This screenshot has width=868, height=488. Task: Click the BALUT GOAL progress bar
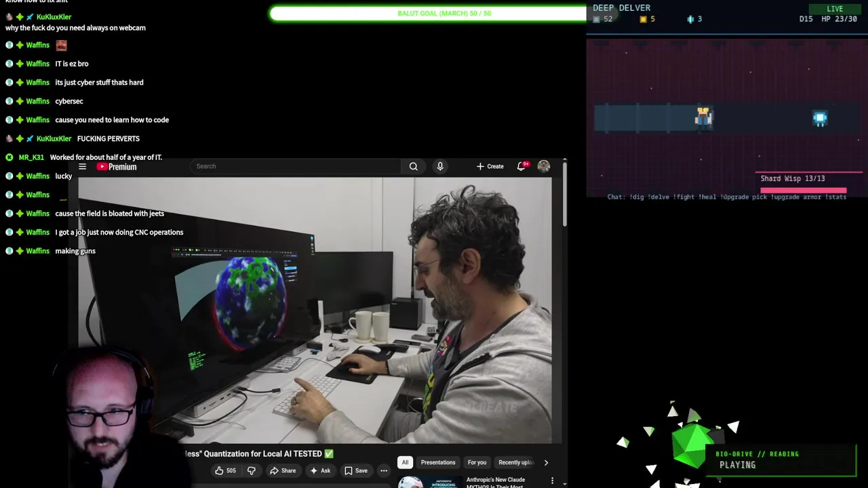pos(428,13)
